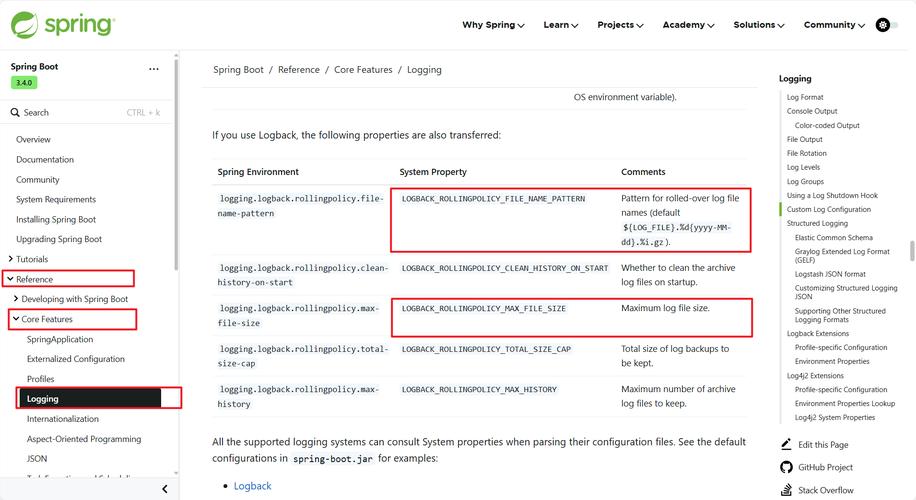Collapse the Core Features section
Screen dimensions: 916x500
16,318
